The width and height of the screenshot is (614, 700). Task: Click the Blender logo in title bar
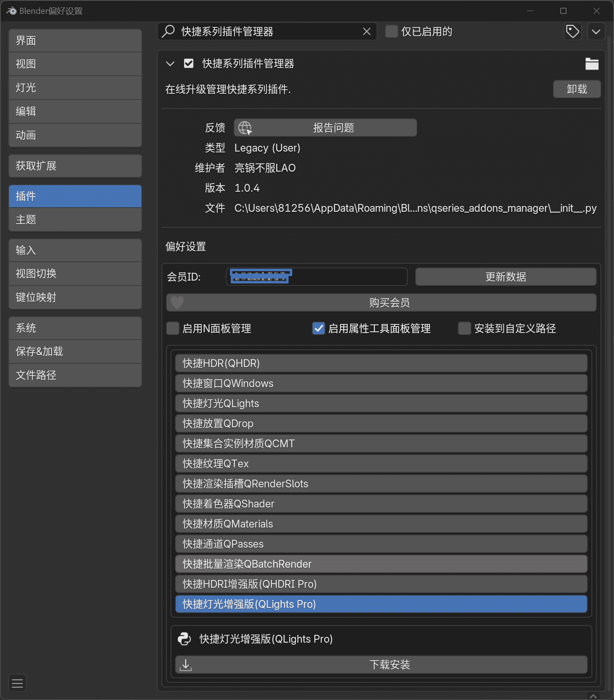point(11,11)
